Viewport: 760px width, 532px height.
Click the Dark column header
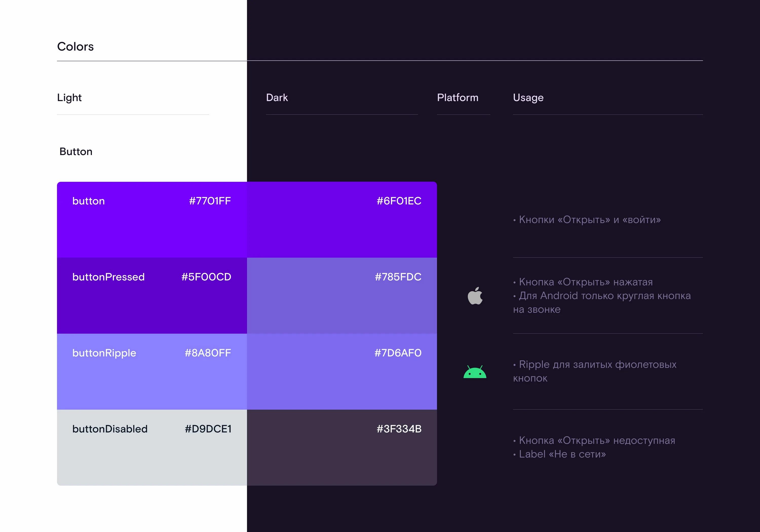(277, 98)
